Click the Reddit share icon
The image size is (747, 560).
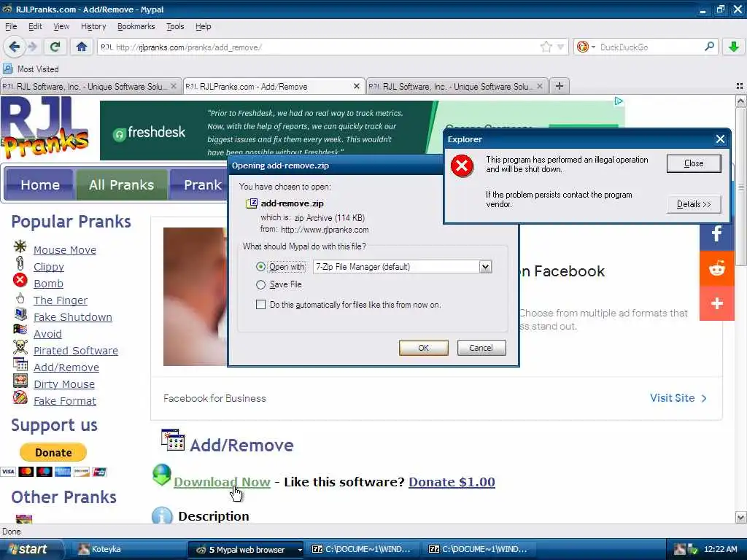tap(716, 268)
